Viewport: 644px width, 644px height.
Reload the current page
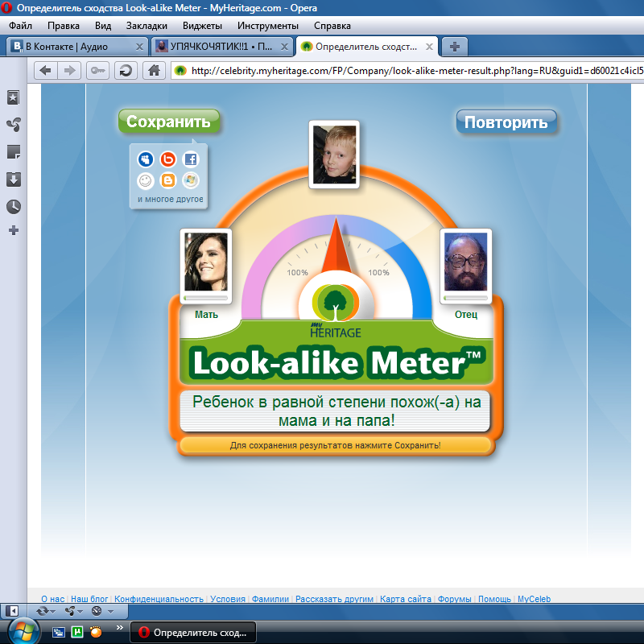point(126,71)
